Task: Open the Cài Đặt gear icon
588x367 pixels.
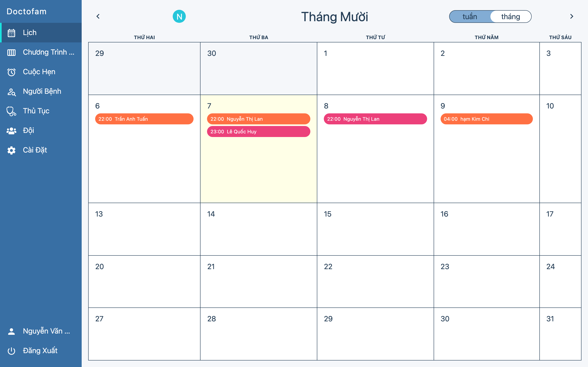Action: click(x=11, y=150)
